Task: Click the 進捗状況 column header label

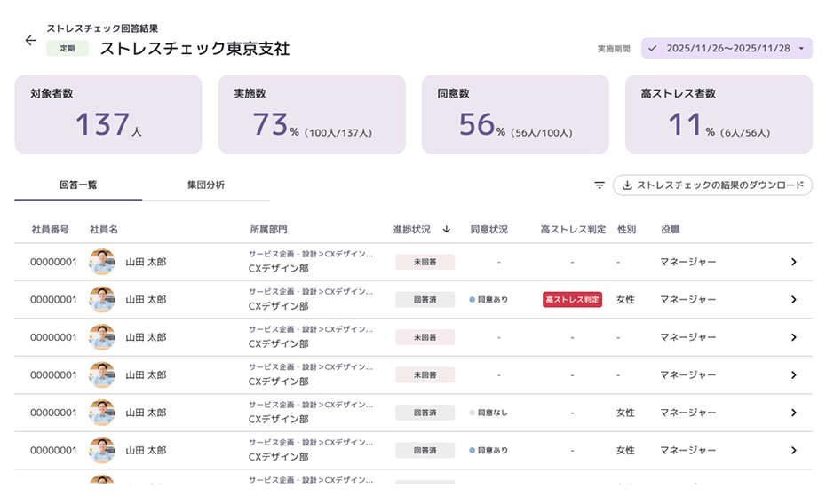Action: (x=412, y=230)
